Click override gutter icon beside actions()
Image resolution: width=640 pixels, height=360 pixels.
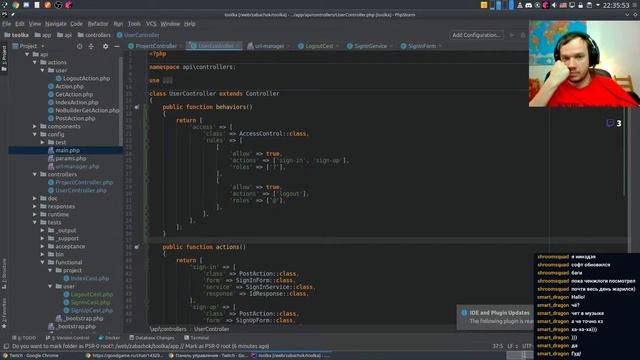137,247
